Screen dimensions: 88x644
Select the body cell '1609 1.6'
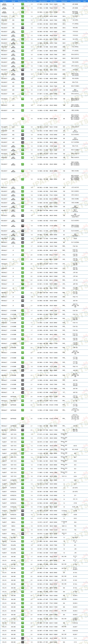pyautogui.click(x=64, y=526)
